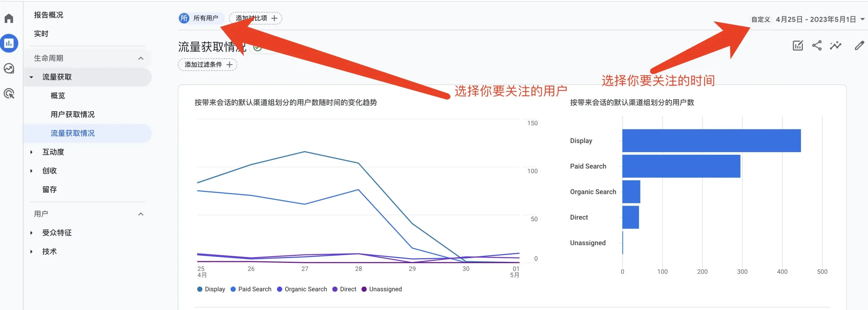The image size is (868, 310).
Task: Click the Direct bar in bar chart
Action: (631, 218)
